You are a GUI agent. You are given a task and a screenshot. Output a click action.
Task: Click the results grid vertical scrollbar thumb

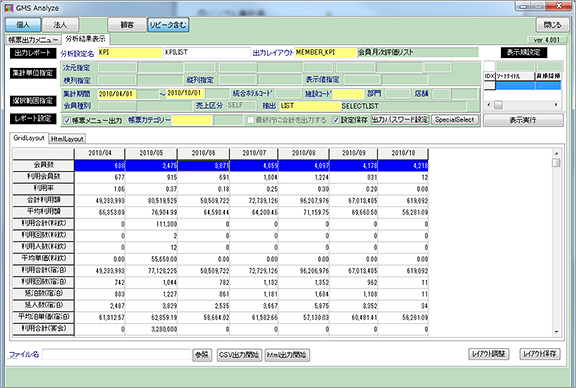tap(557, 163)
